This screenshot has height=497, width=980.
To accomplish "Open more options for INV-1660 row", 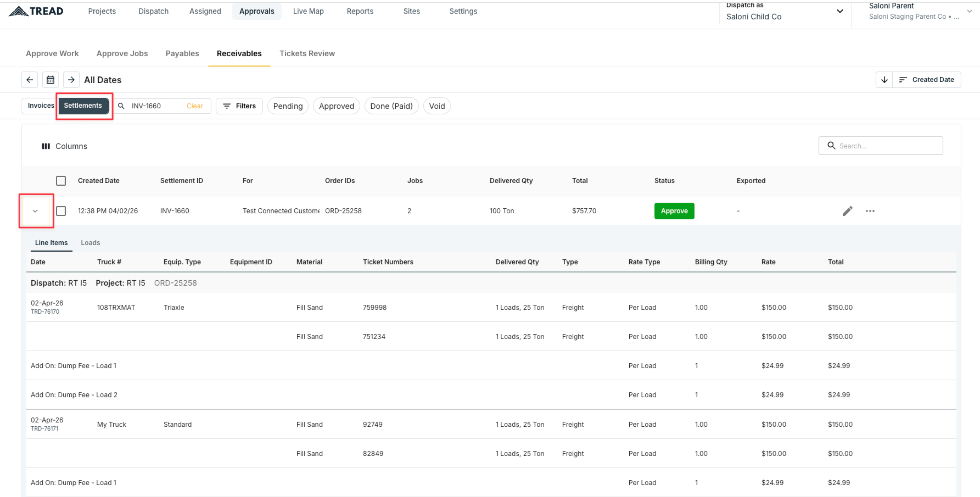I will [870, 211].
